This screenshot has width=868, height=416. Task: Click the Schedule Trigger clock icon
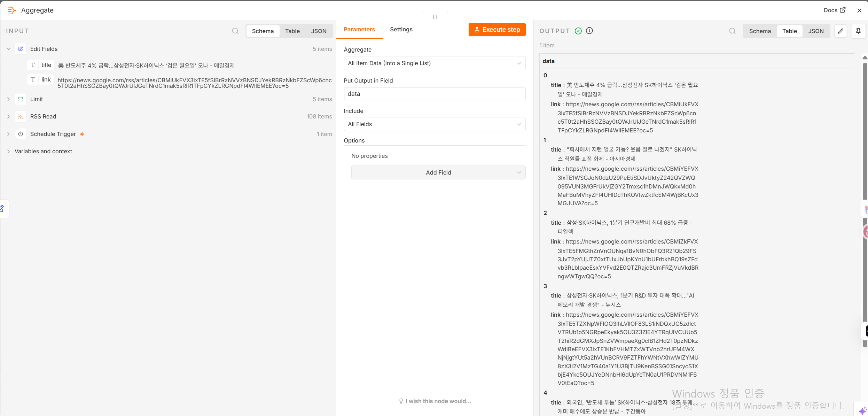coord(21,134)
